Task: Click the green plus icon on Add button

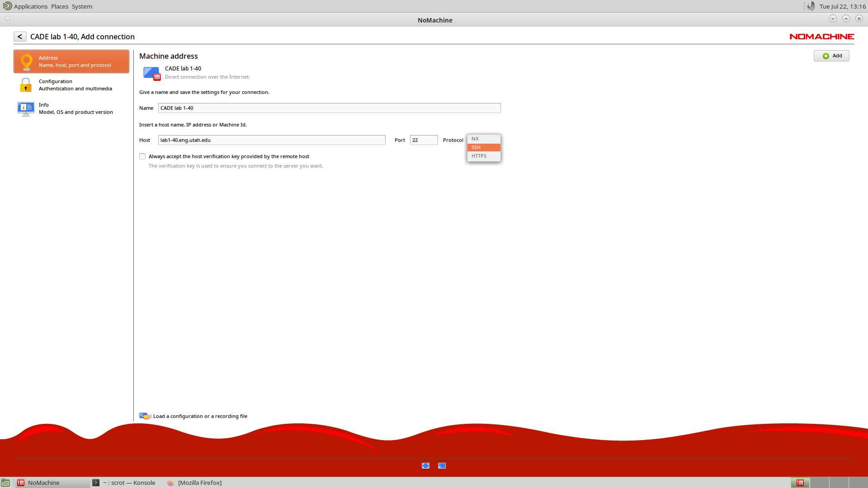Action: pyautogui.click(x=826, y=56)
